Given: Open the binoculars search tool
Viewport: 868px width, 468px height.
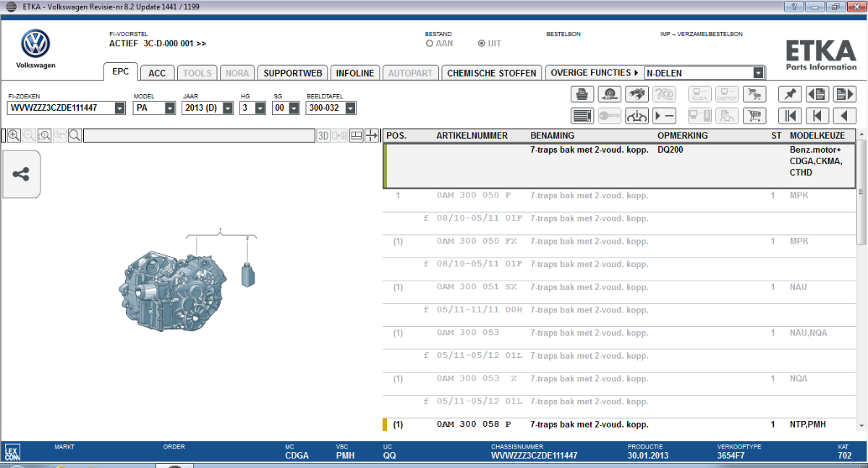Looking at the screenshot, I should click(637, 94).
